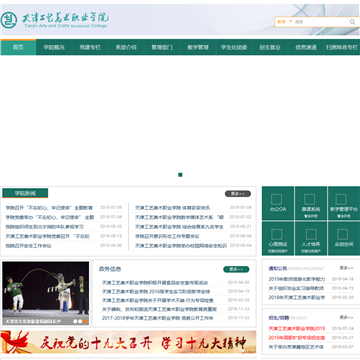This screenshot has height=360, width=360.
Task: Open the 众创空间 tile icon
Action: (x=343, y=234)
